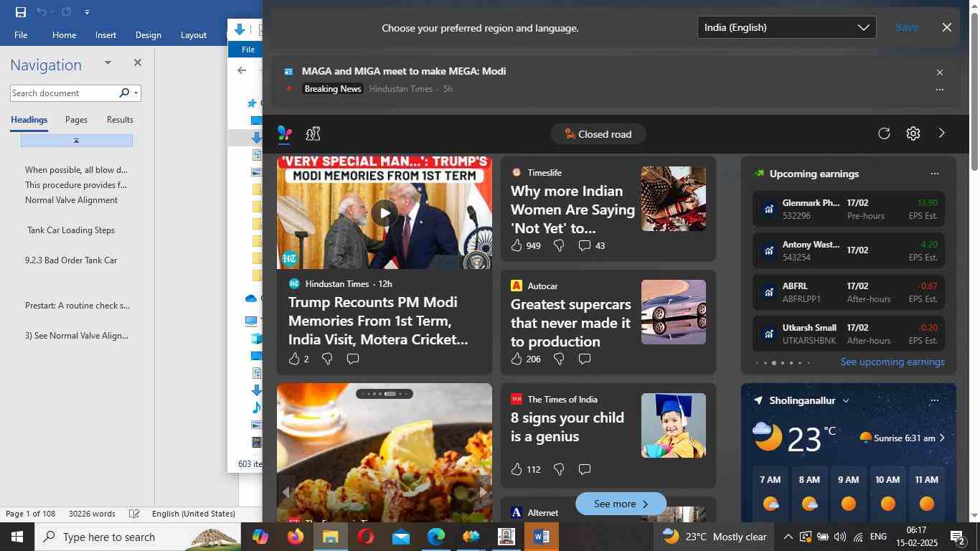Select the Headings tab in Navigation
The width and height of the screenshot is (980, 551).
point(29,120)
